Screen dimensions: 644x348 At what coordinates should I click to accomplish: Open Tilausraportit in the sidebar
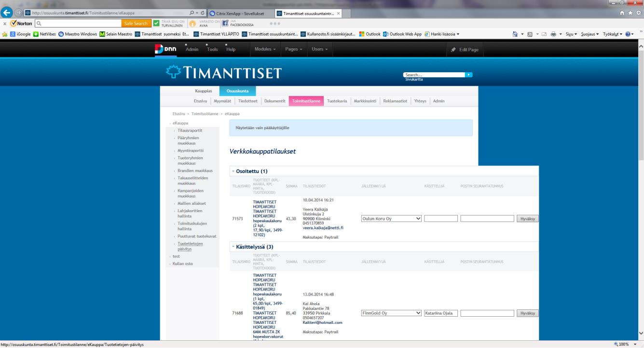[x=190, y=130]
